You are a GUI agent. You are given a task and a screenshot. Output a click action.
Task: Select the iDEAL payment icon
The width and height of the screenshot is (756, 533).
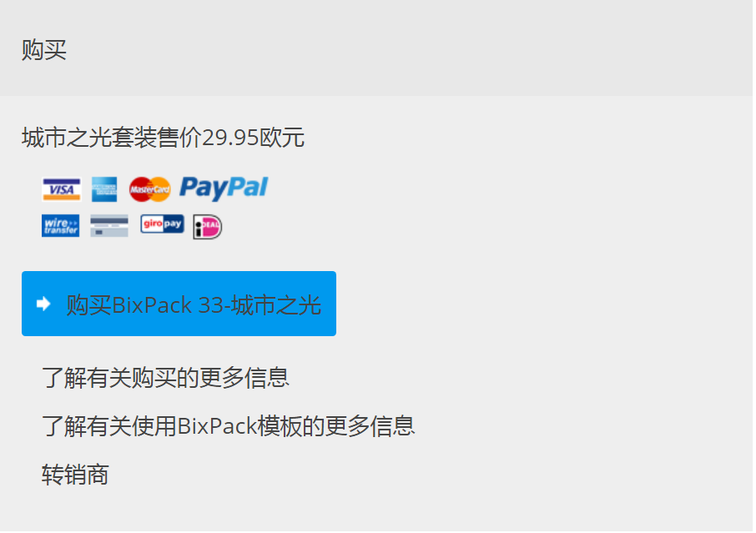(x=207, y=227)
